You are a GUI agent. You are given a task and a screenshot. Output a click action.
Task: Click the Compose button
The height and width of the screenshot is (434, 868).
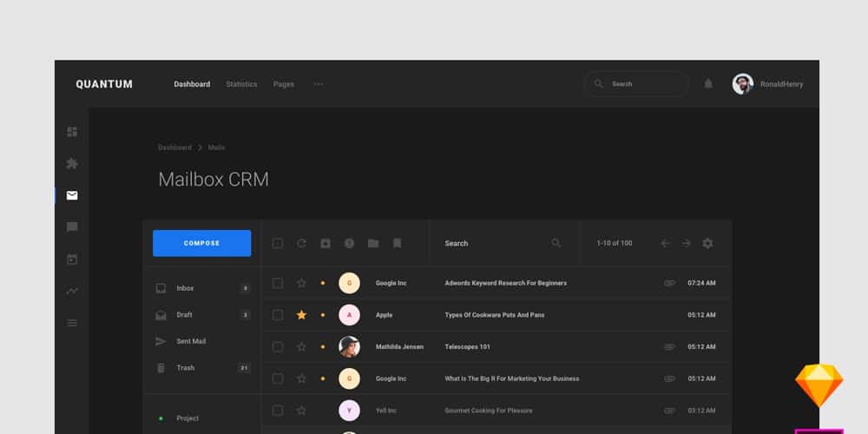(x=202, y=243)
